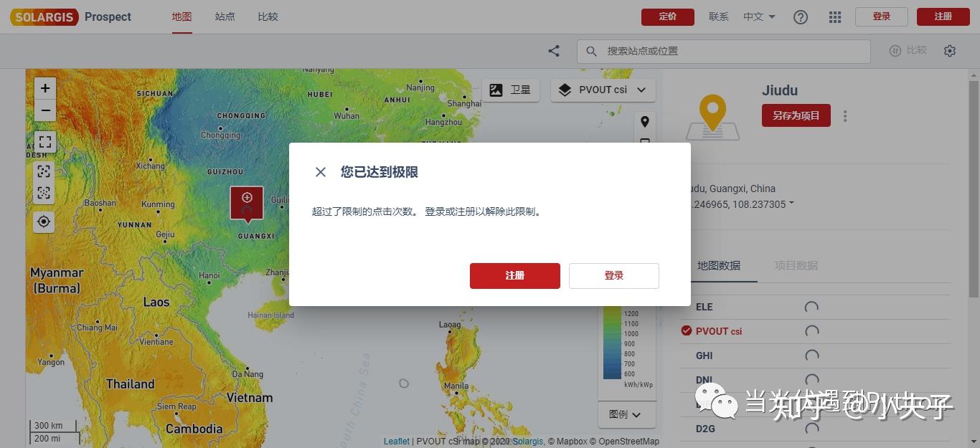Expand the 图例 legend panel

click(x=626, y=414)
